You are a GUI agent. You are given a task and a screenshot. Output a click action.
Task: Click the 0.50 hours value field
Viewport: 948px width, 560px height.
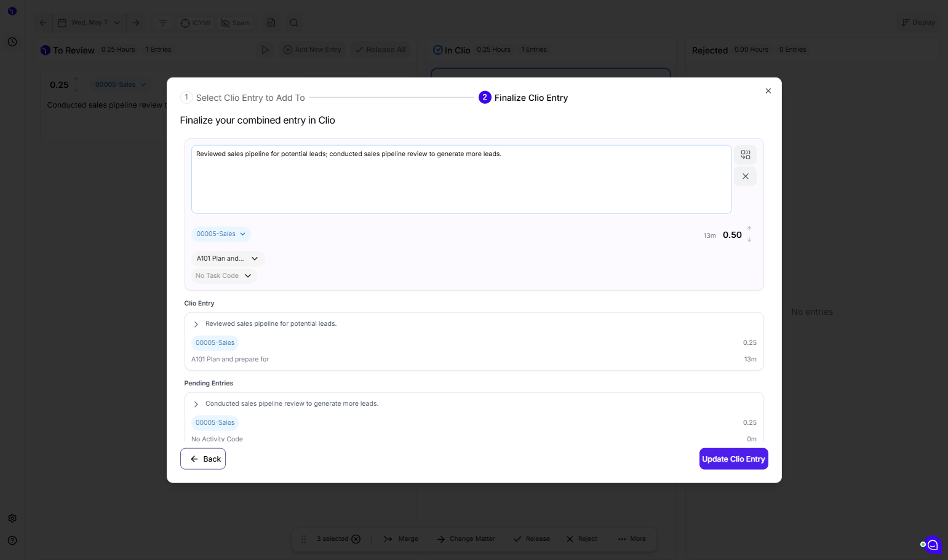(732, 235)
